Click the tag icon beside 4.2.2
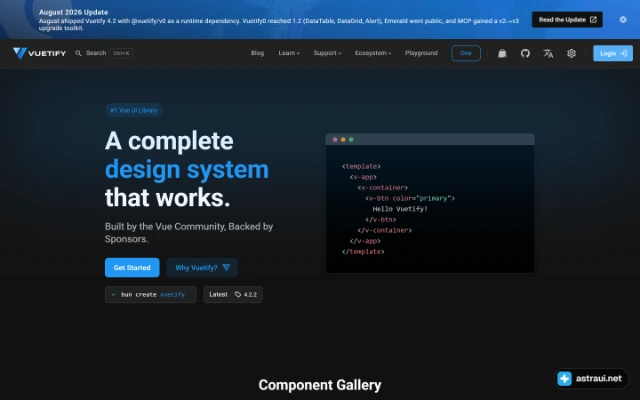640x400 pixels. point(238,295)
